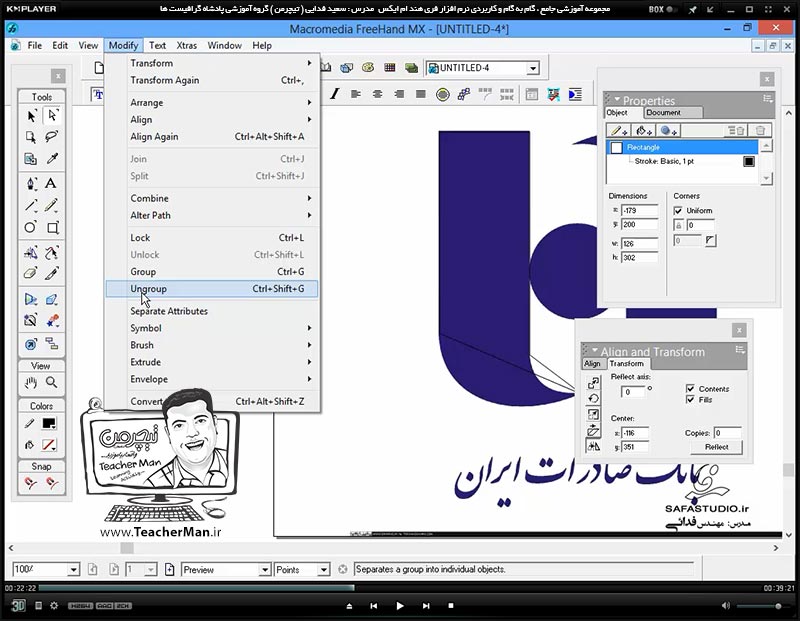Click italic text style toolbar icon
The width and height of the screenshot is (800, 621).
click(334, 94)
